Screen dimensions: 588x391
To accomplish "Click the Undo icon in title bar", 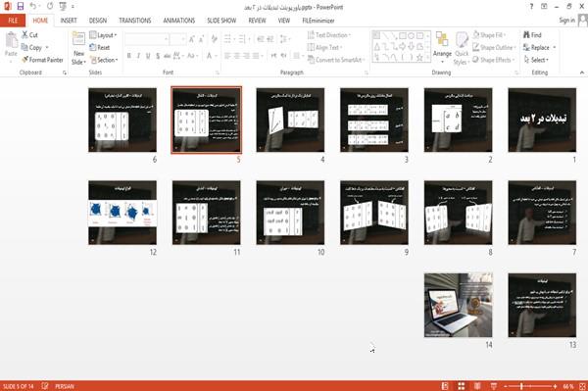I will point(33,6).
